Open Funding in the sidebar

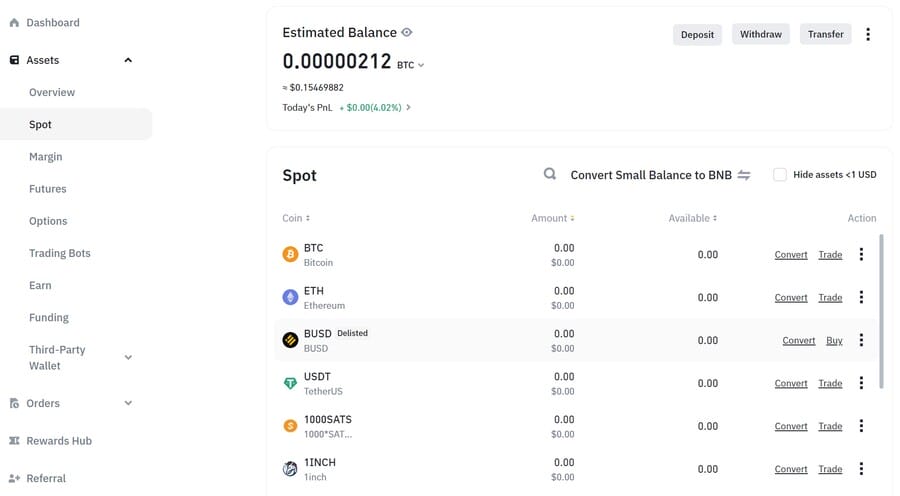[x=49, y=317]
